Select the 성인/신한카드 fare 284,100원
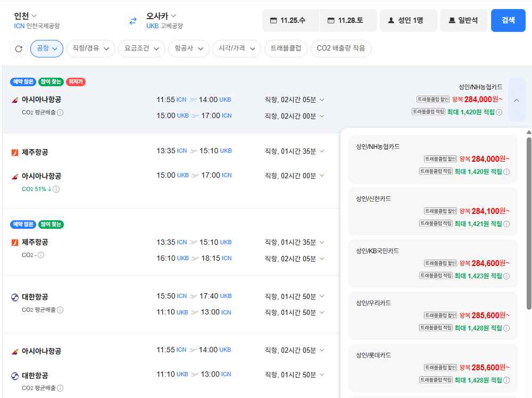Image resolution: width=532 pixels, height=398 pixels. click(x=433, y=211)
